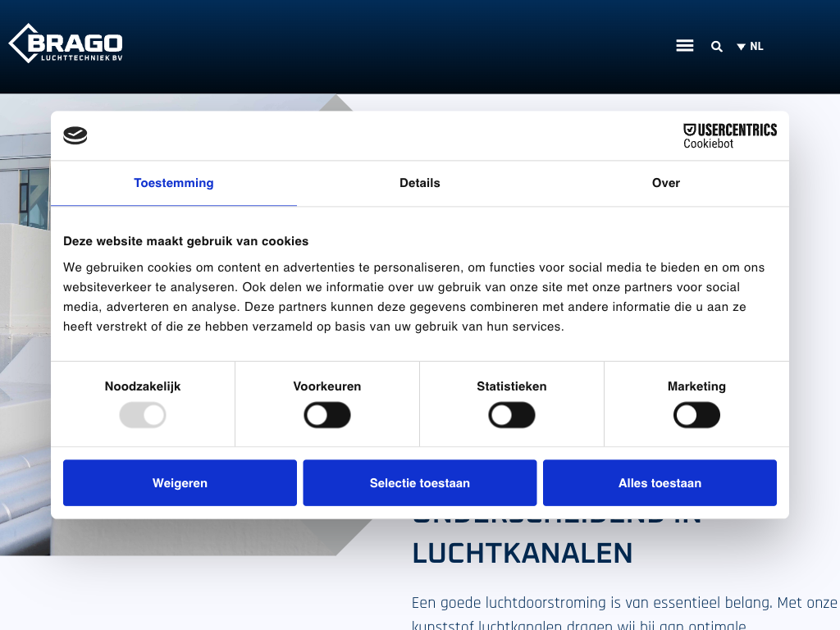Accept all with Alles toestaan
Screen dimensions: 840x630
tap(660, 483)
